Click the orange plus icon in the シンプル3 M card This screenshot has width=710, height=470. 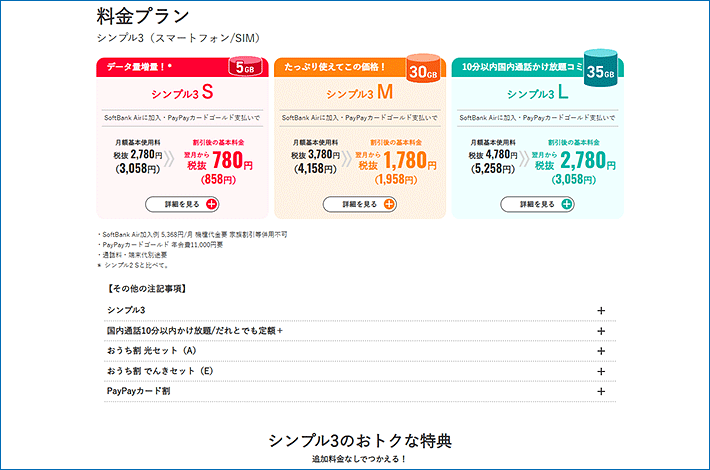coord(389,204)
